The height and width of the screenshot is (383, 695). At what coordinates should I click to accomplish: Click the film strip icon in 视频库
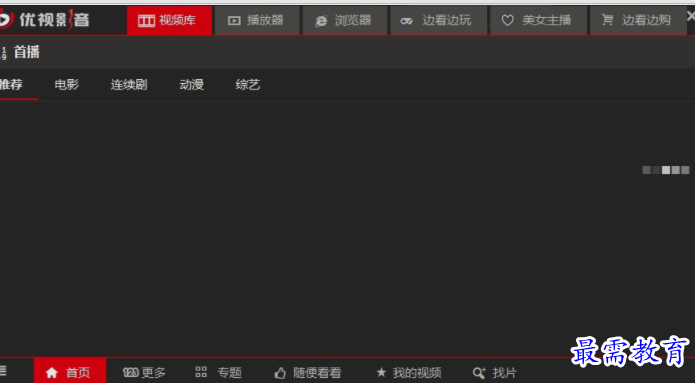[146, 20]
